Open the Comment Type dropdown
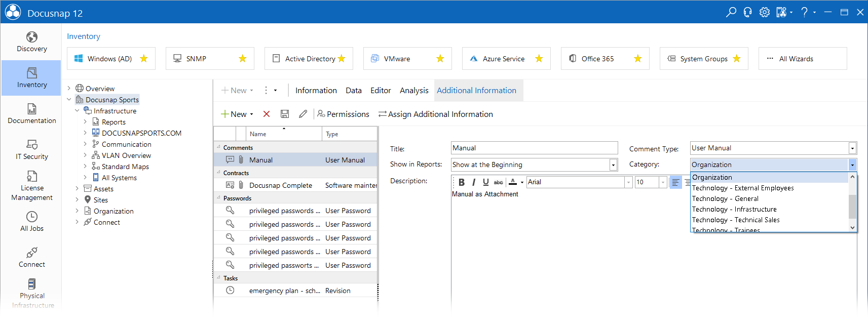 coord(852,148)
